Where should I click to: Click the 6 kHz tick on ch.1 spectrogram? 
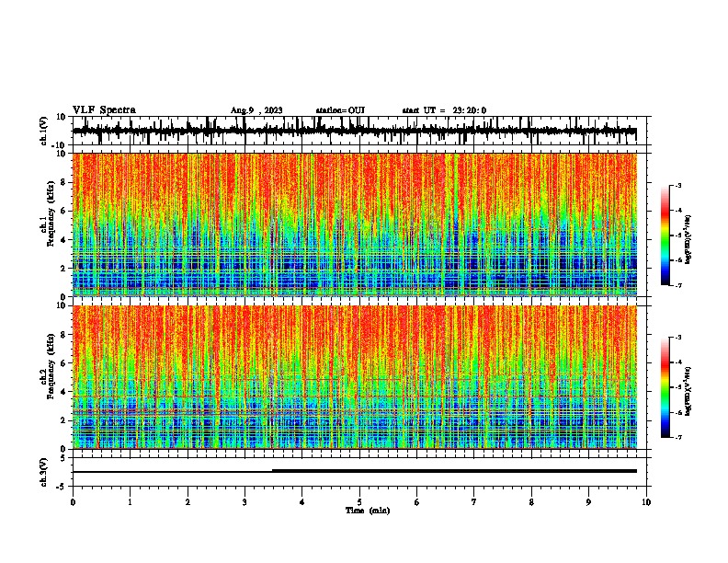pos(63,211)
